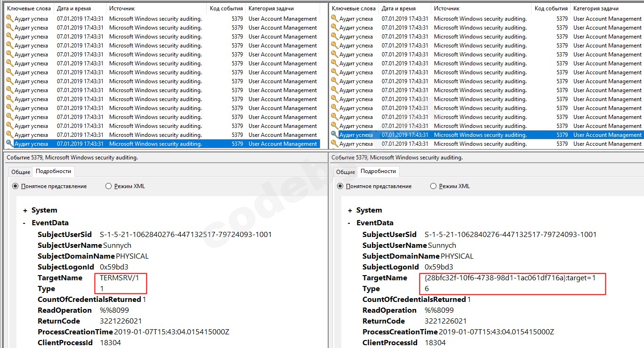Click ReturnCode value 3221226021 in left pane
This screenshot has width=644, height=348.
(121, 321)
